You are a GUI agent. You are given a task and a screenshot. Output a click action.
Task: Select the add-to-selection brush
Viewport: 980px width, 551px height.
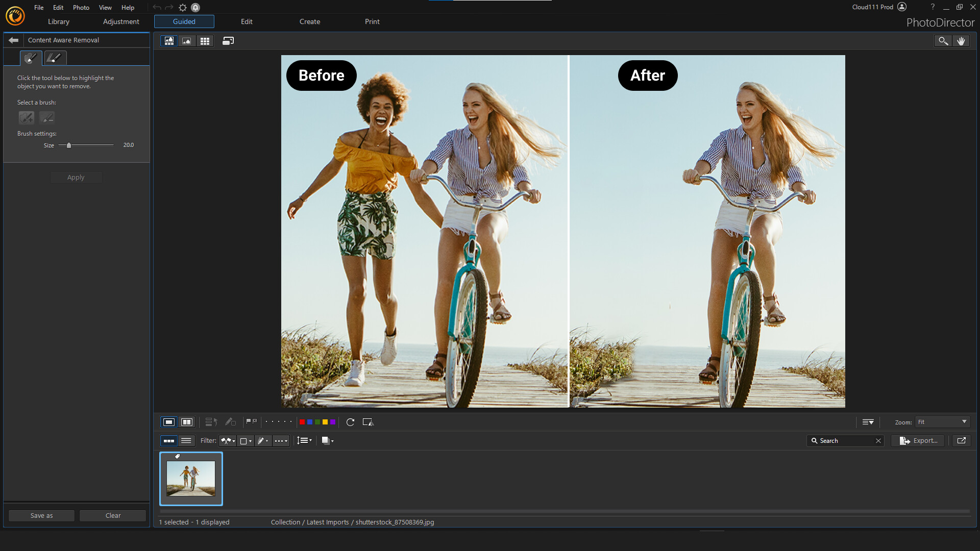tap(26, 118)
